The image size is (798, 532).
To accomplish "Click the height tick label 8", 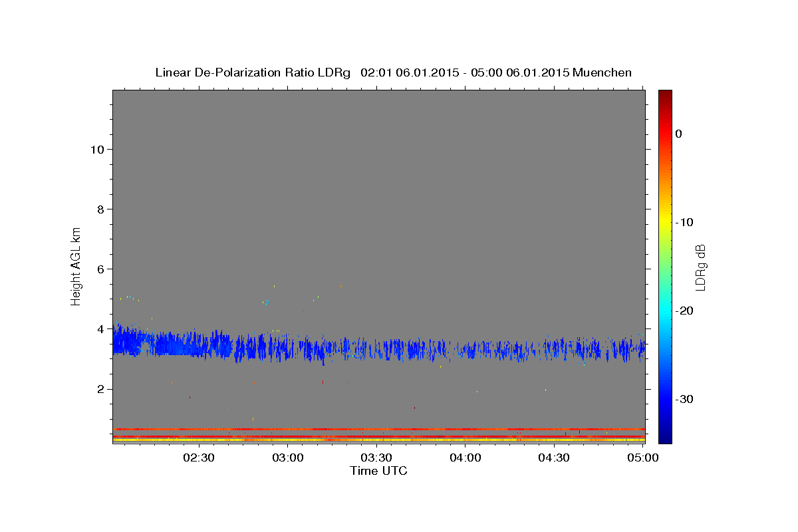I will pos(100,209).
